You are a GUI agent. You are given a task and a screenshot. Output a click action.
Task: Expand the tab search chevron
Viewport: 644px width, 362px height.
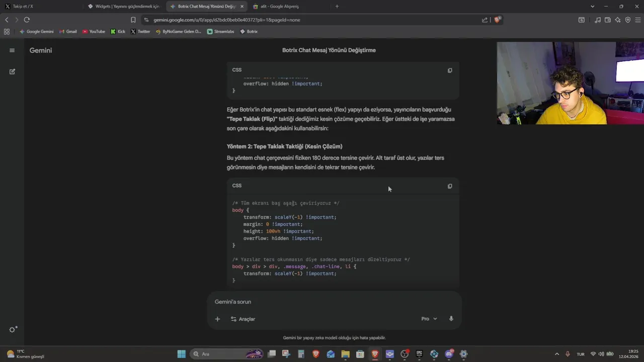(592, 7)
